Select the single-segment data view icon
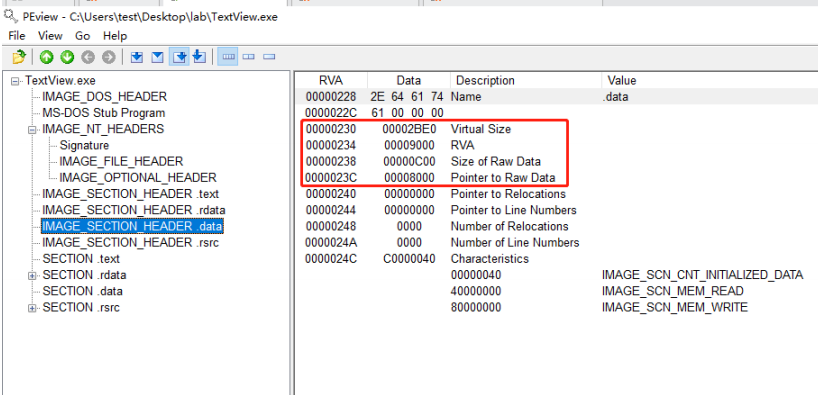 (x=269, y=57)
